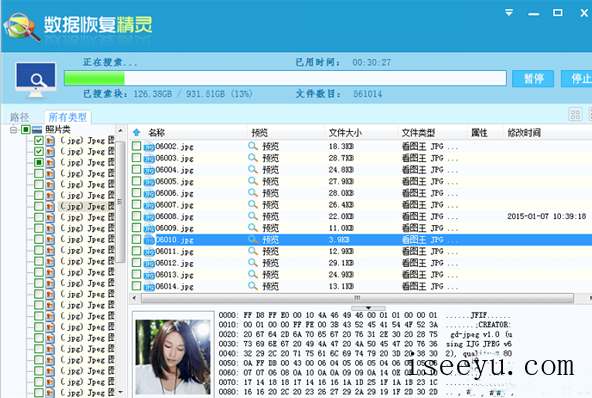This screenshot has height=398, width=592.
Task: Click 预览 link for 06011.jpg
Action: coord(270,251)
